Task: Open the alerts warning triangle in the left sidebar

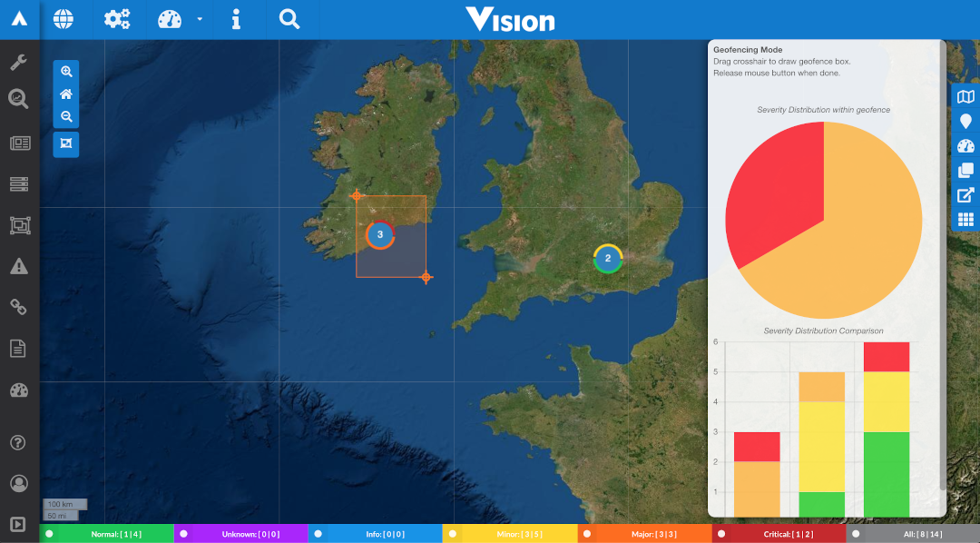Action: [18, 266]
